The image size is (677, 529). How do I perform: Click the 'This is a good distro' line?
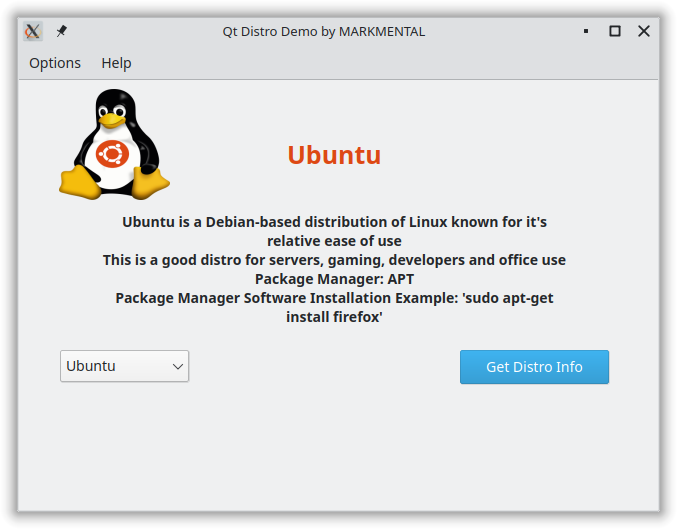pos(334,260)
